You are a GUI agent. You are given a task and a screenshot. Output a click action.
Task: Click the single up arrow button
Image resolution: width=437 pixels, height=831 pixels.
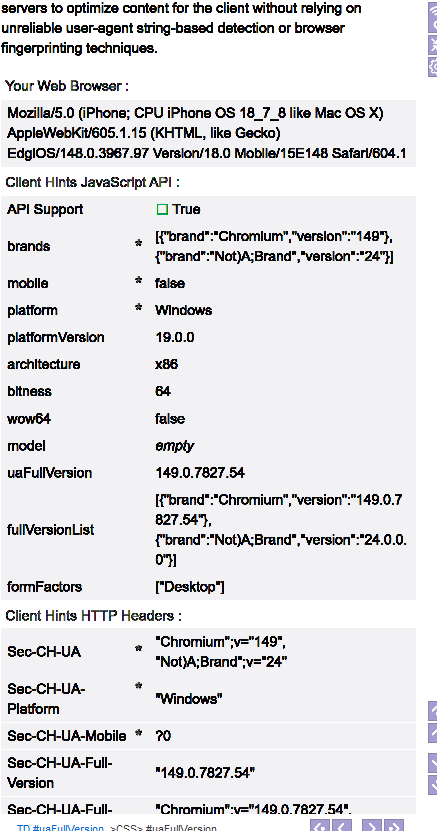pyautogui.click(x=433, y=732)
